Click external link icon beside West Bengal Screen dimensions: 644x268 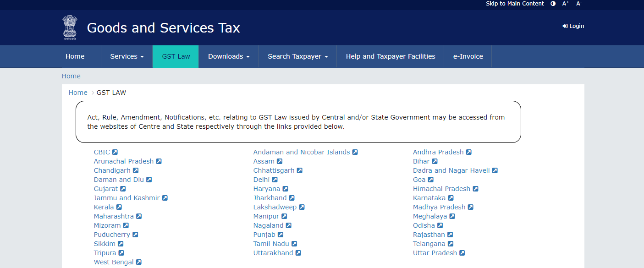[139, 262]
